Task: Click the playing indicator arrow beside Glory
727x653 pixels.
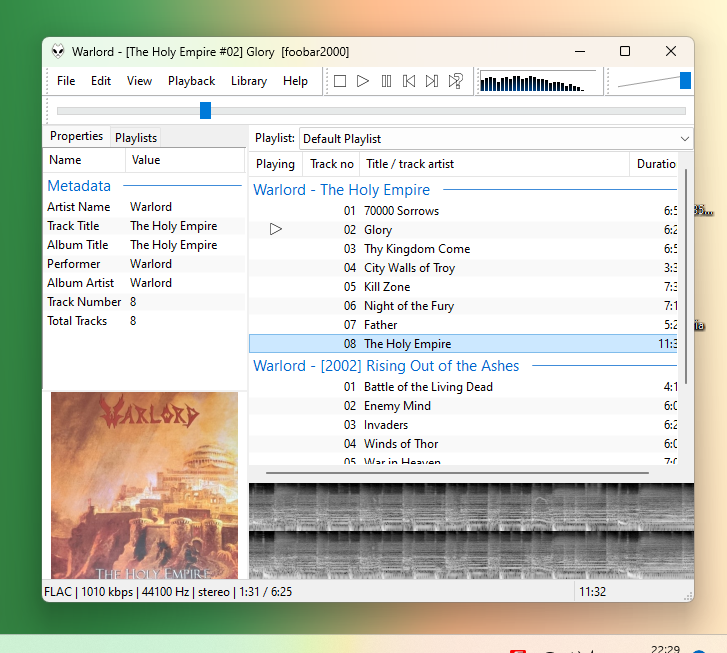Action: pos(276,229)
